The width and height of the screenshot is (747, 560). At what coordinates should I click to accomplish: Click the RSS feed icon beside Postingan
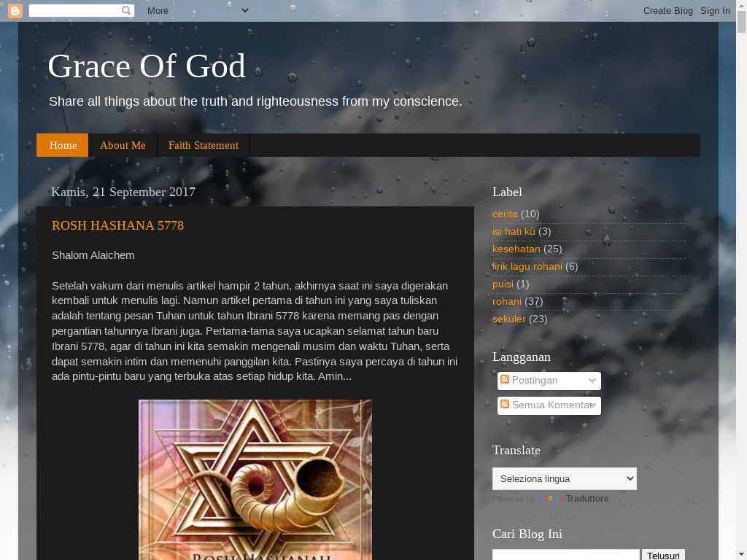[x=505, y=379]
